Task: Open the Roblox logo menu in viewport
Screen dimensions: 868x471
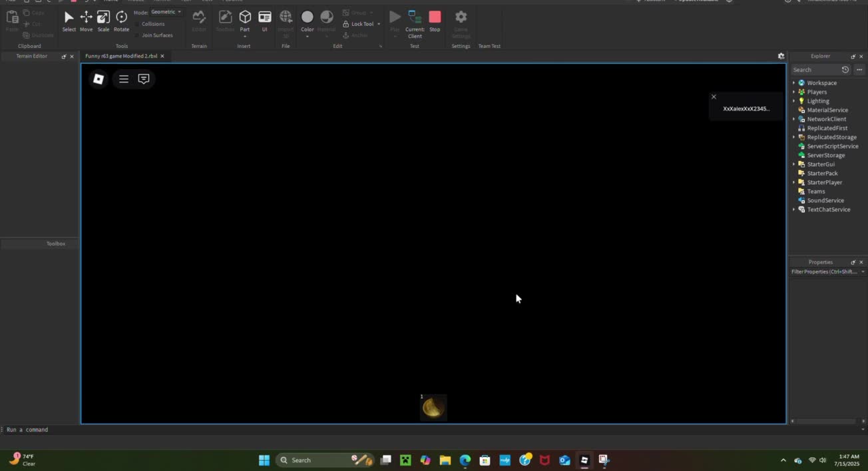Action: point(99,79)
